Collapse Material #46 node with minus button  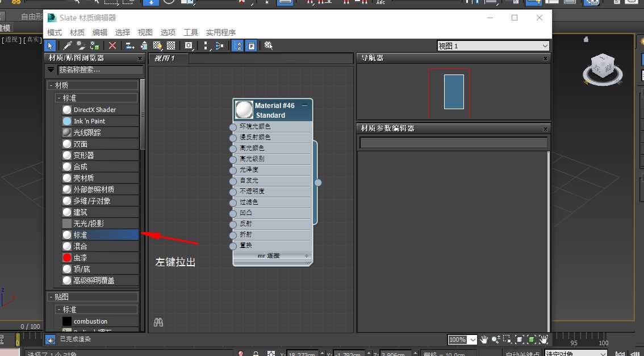click(305, 105)
